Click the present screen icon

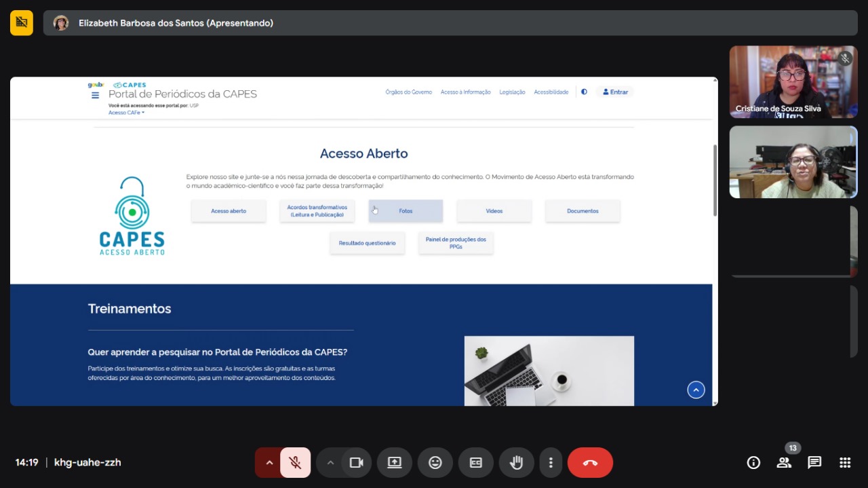(395, 463)
